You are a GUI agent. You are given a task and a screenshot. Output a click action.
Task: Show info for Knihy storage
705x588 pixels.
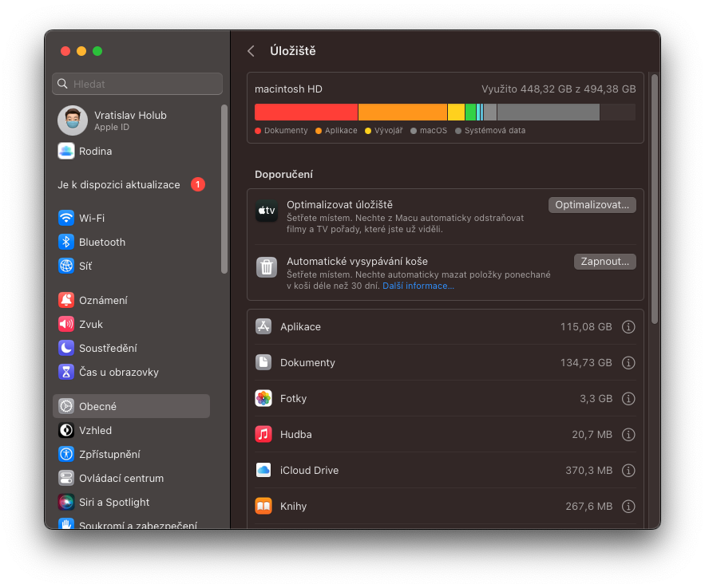(x=628, y=507)
